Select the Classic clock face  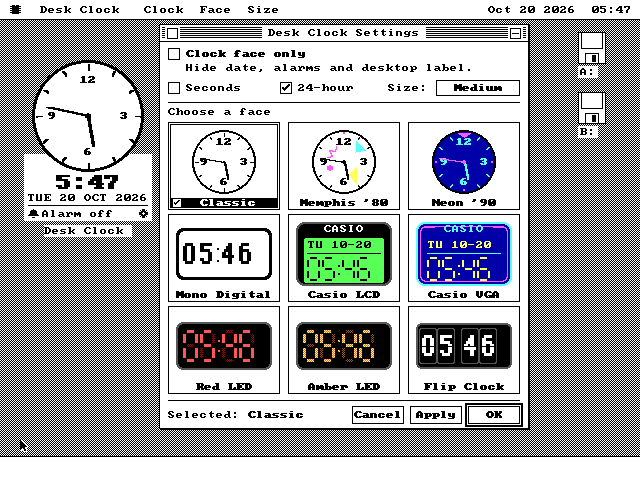[x=224, y=166]
